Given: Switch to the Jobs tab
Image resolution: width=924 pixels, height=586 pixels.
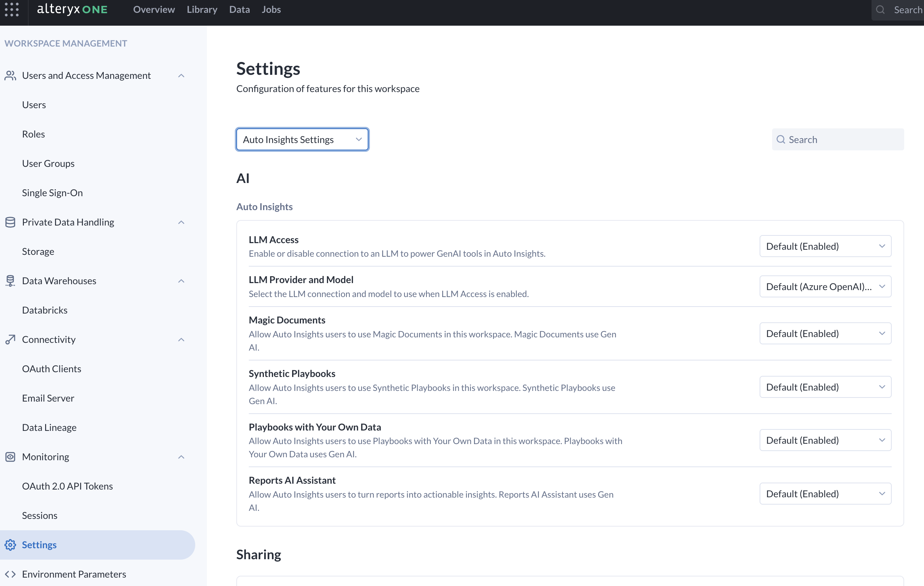Looking at the screenshot, I should (x=271, y=10).
